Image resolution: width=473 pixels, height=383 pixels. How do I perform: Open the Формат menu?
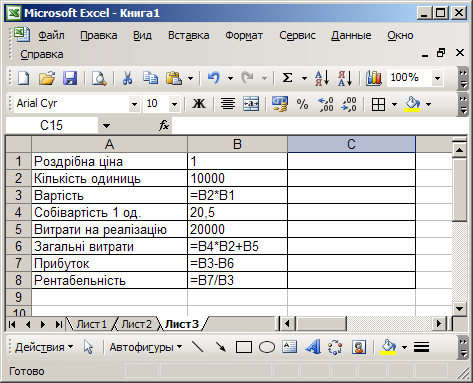244,35
